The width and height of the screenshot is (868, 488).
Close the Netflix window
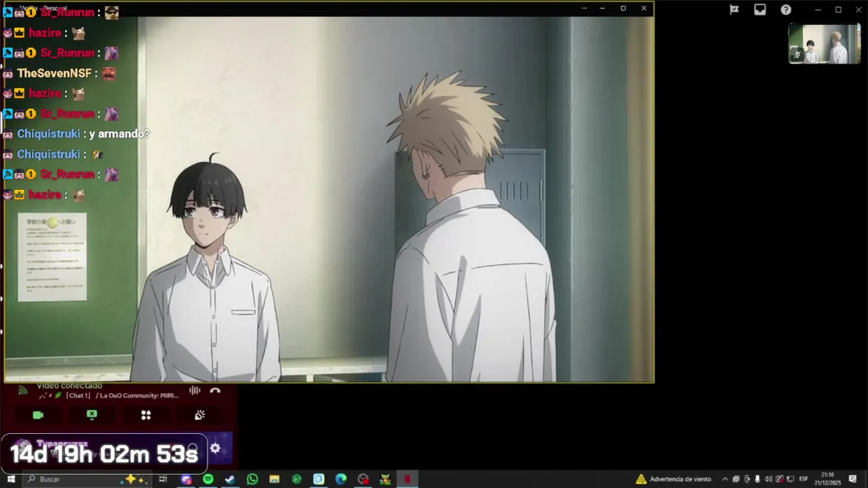pos(644,8)
